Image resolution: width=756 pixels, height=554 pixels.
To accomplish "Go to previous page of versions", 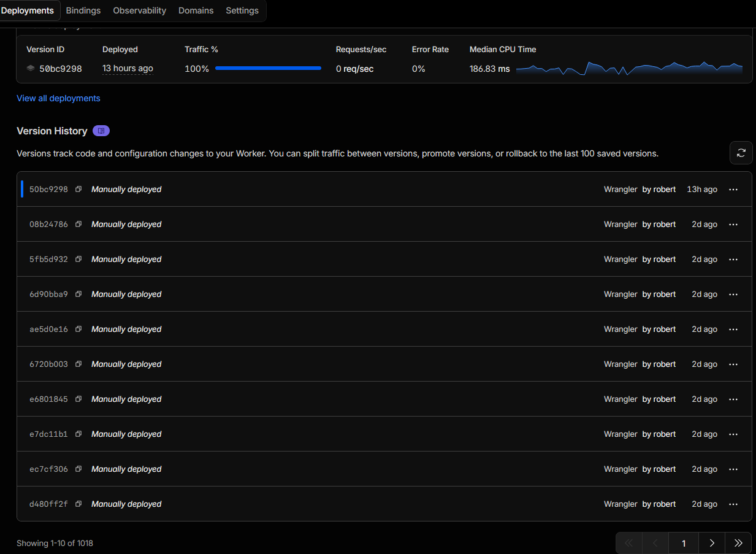I will click(x=655, y=543).
